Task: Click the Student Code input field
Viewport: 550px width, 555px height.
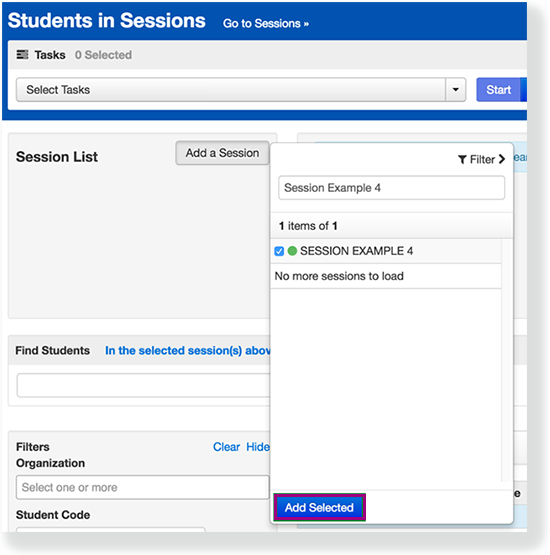Action: (110, 530)
